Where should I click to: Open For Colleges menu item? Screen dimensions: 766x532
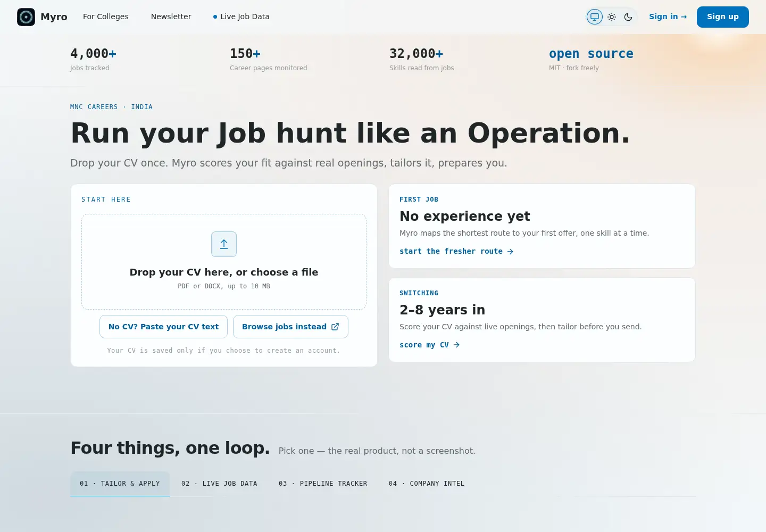coord(106,16)
